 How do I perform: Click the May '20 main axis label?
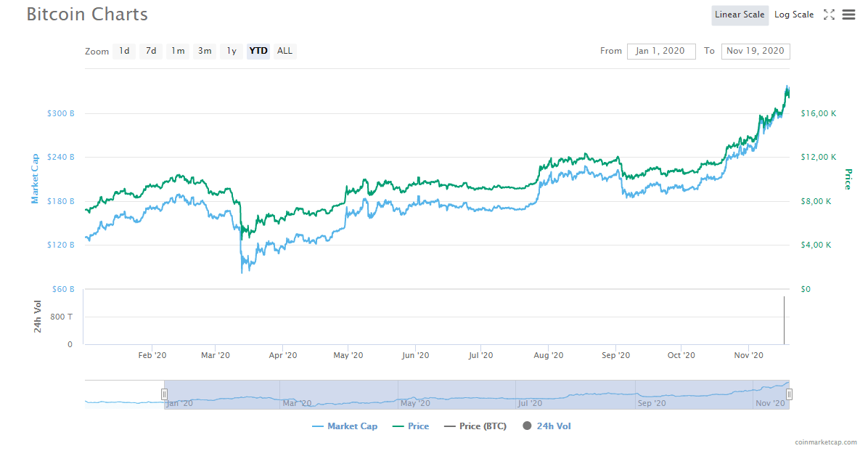tap(348, 355)
